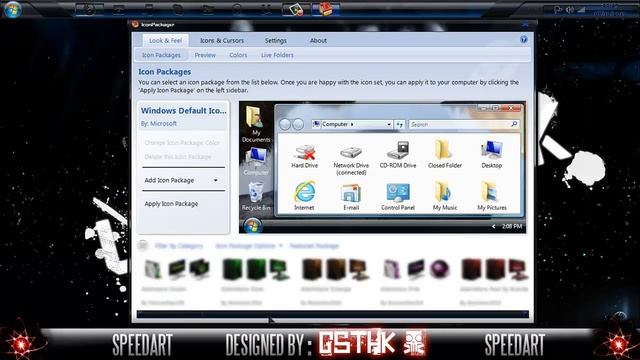Click the 2:08 PM clock in the preview
This screenshot has width=640, height=360.
(512, 226)
